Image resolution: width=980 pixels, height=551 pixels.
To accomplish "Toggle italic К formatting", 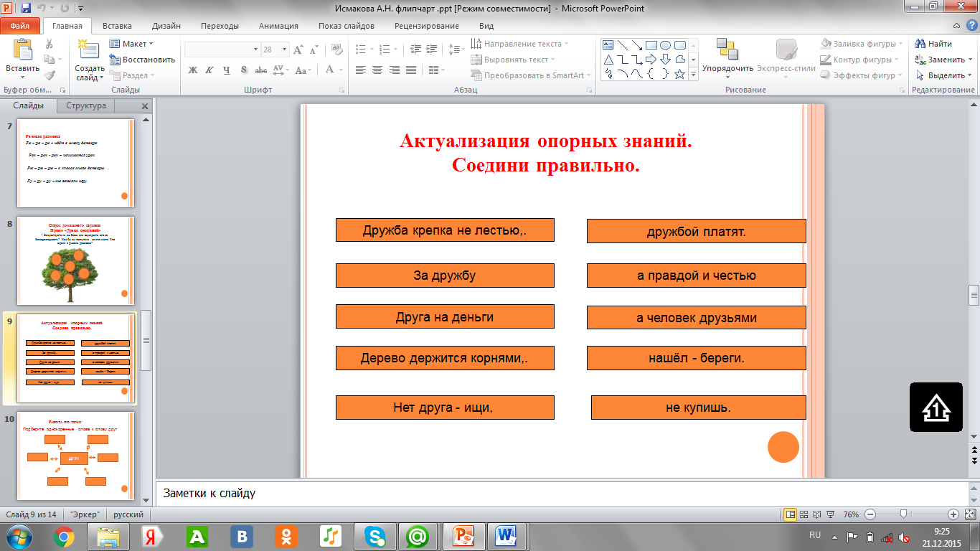I will coord(209,70).
